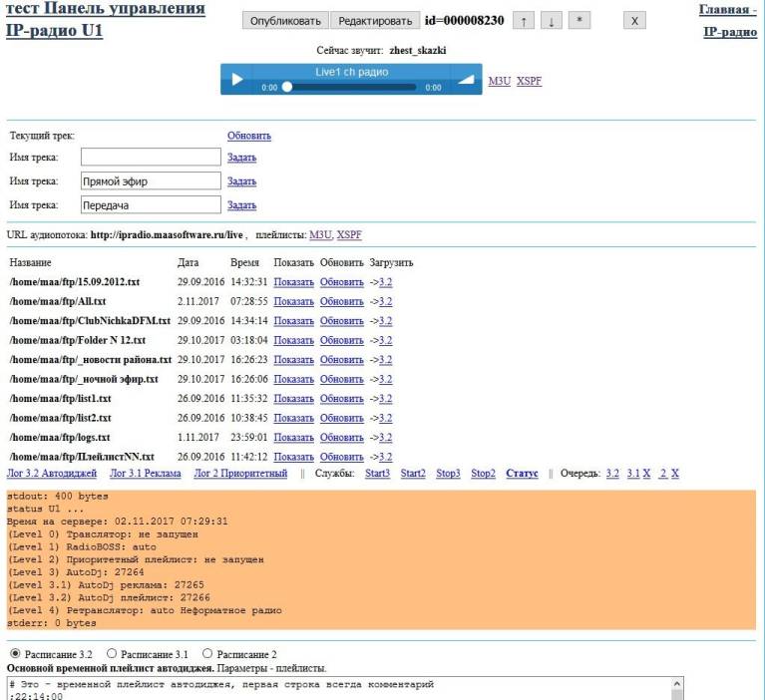Clear queue 2 with its X link
Screen dimensions: 765x700
(675, 474)
